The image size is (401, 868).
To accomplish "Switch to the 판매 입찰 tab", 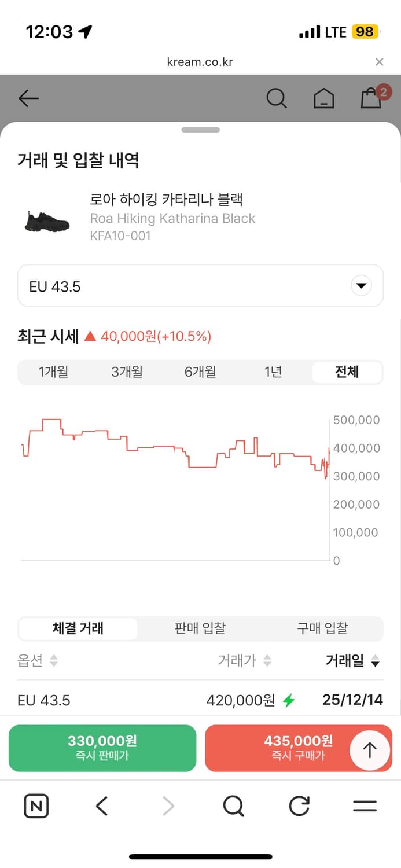I will pyautogui.click(x=200, y=628).
